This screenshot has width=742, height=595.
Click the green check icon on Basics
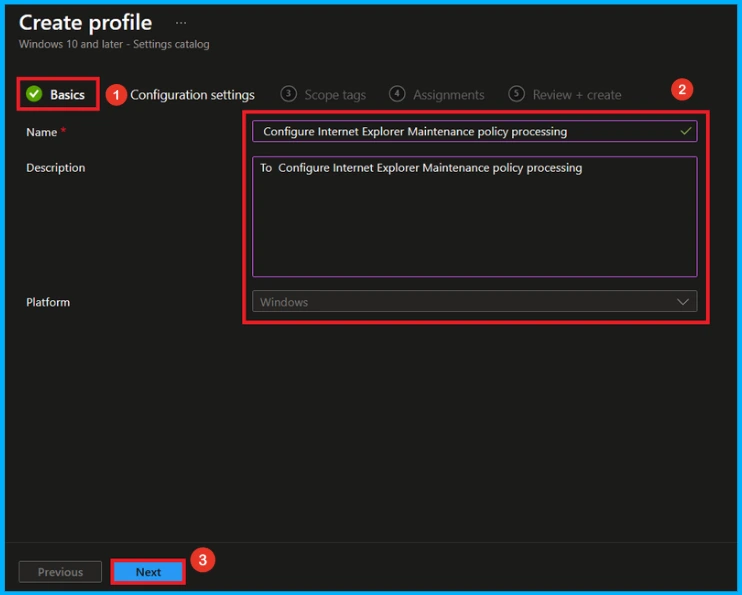tap(34, 94)
